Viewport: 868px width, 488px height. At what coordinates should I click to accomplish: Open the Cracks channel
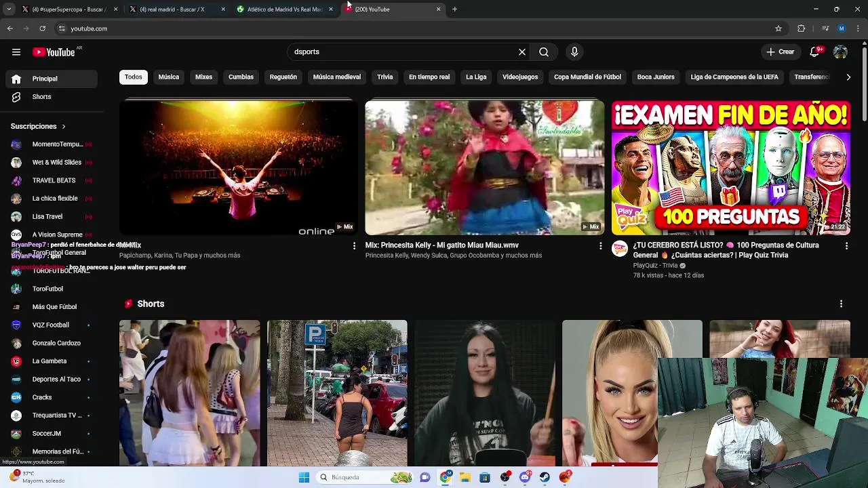click(52, 397)
